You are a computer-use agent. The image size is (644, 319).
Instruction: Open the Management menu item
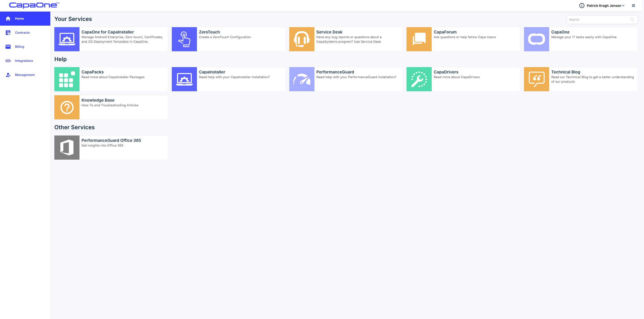[x=25, y=75]
